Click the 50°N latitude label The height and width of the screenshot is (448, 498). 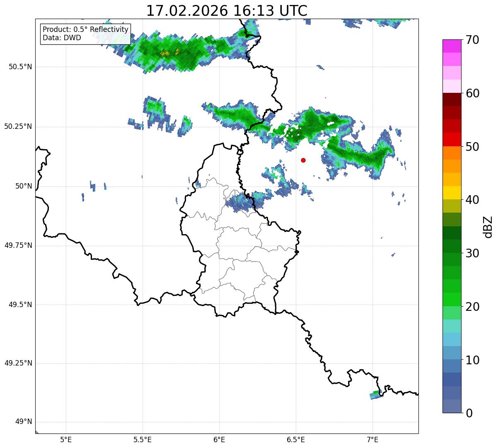(x=24, y=186)
